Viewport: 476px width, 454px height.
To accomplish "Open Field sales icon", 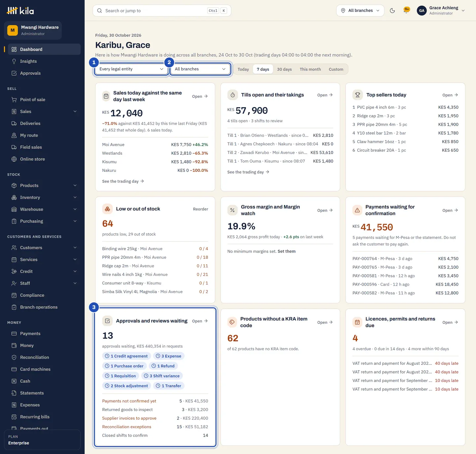I will coord(14,147).
